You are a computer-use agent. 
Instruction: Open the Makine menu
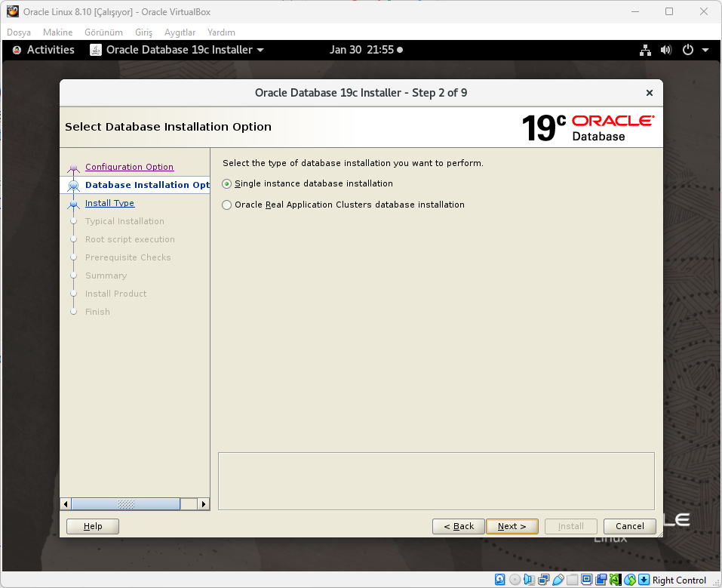pyautogui.click(x=57, y=32)
